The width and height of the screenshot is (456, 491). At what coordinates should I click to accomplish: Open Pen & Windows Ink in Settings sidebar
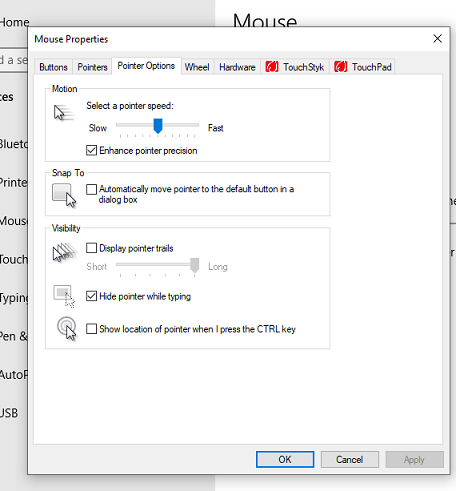(14, 336)
